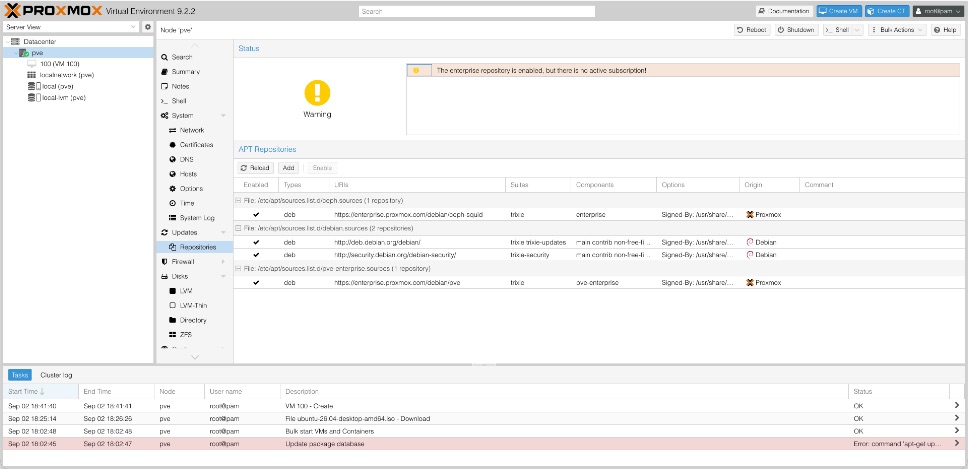
Task: Open the Server View gear settings icon
Action: point(148,27)
